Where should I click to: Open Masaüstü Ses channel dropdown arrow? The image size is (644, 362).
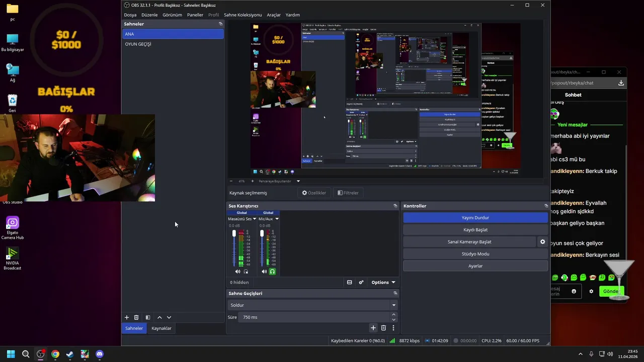(x=255, y=219)
